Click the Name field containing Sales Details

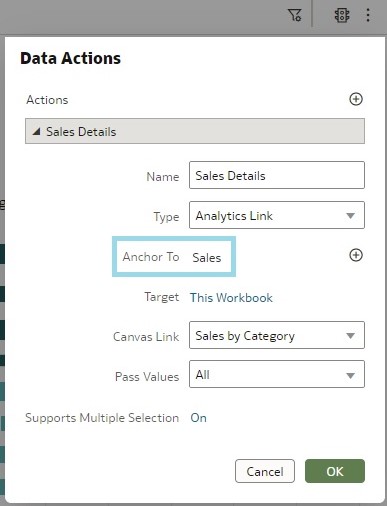277,175
